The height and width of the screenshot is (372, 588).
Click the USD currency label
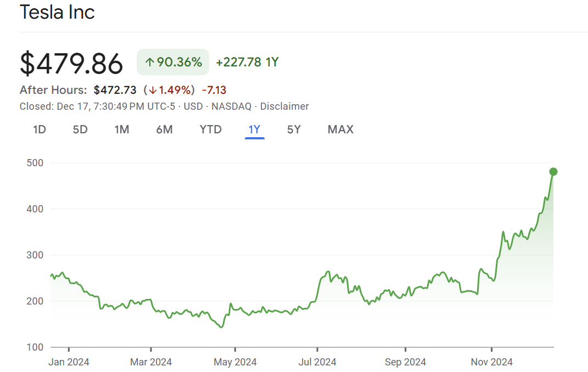pos(193,106)
